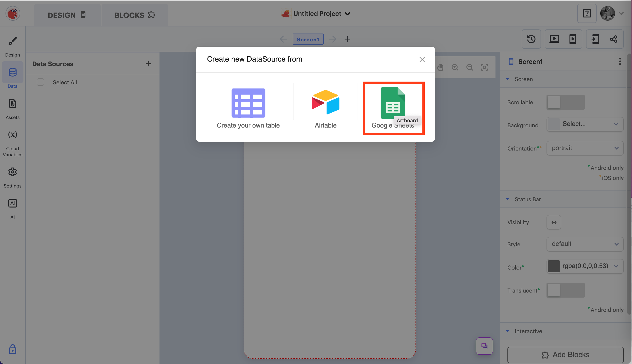Expand the Interactive section
The height and width of the screenshot is (364, 632).
(x=507, y=331)
